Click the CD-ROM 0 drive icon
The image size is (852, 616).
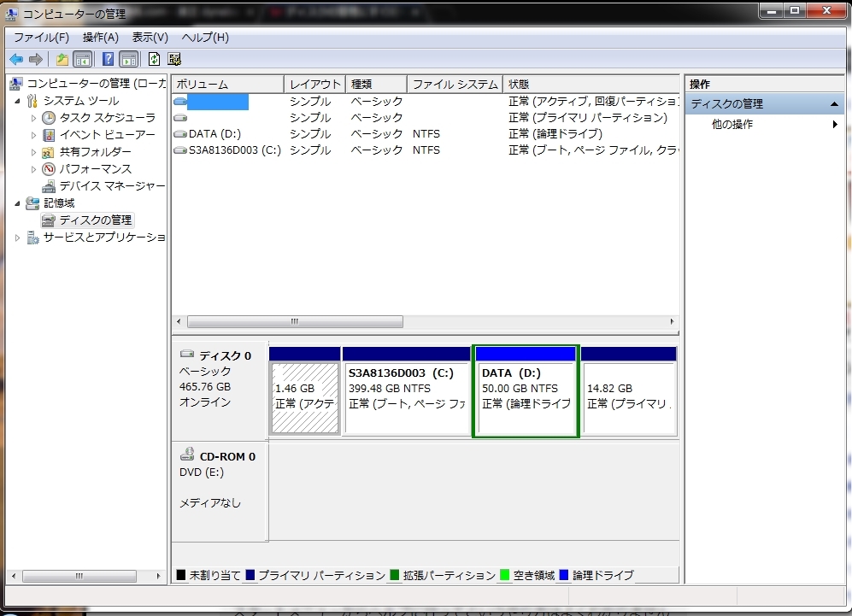click(x=187, y=454)
